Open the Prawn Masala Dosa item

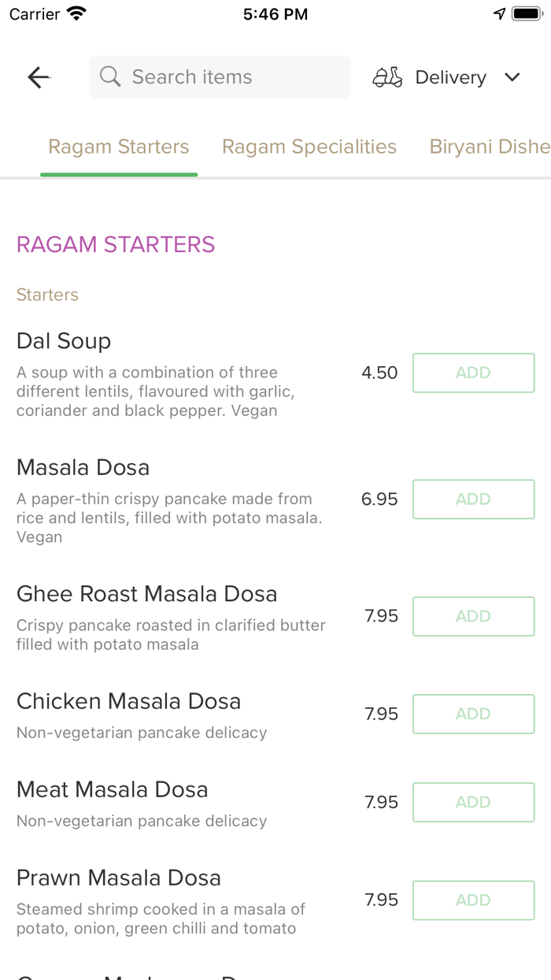pyautogui.click(x=119, y=878)
